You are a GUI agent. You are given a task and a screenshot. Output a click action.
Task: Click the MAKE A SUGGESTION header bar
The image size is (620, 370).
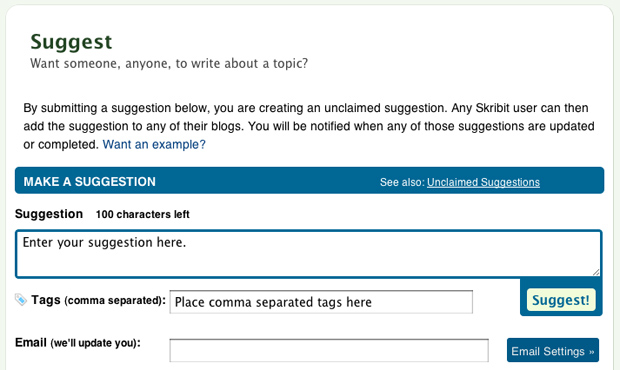tap(309, 181)
